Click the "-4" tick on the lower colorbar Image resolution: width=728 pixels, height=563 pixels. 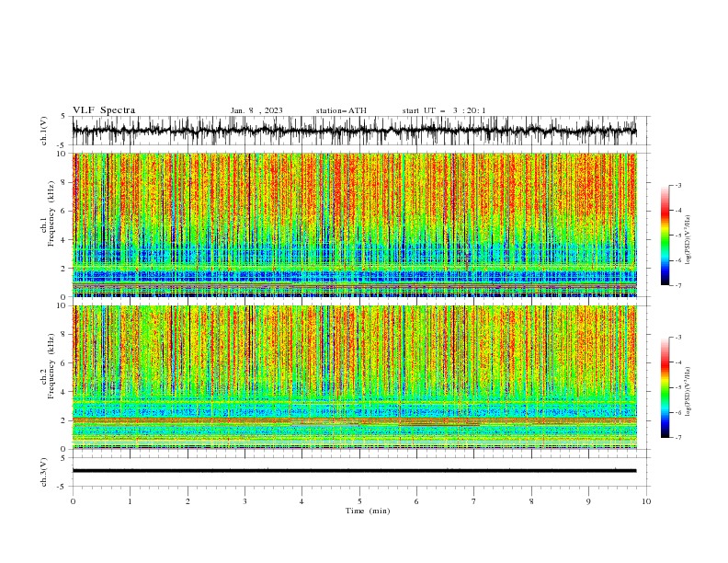[677, 362]
